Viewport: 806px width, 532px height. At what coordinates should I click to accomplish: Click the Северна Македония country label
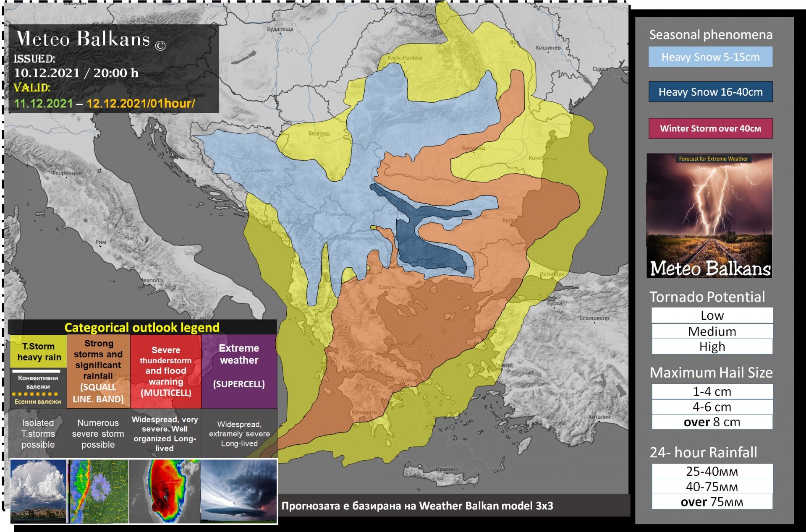pyautogui.click(x=345, y=238)
